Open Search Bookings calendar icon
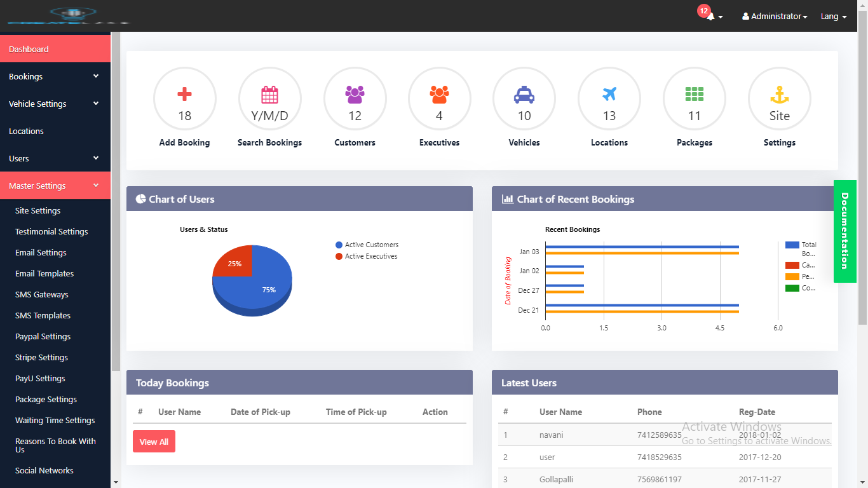The height and width of the screenshot is (488, 868). (269, 95)
